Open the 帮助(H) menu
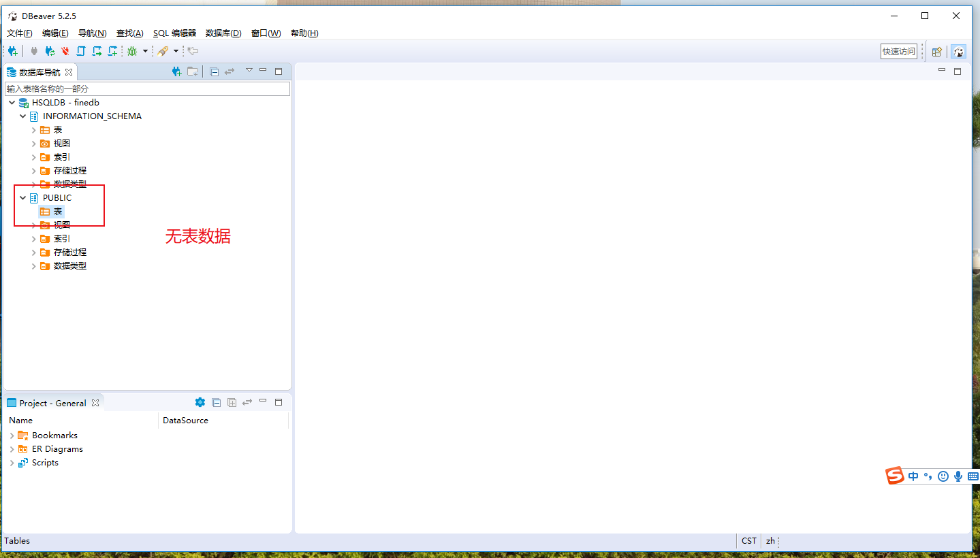The height and width of the screenshot is (558, 980). pyautogui.click(x=304, y=33)
